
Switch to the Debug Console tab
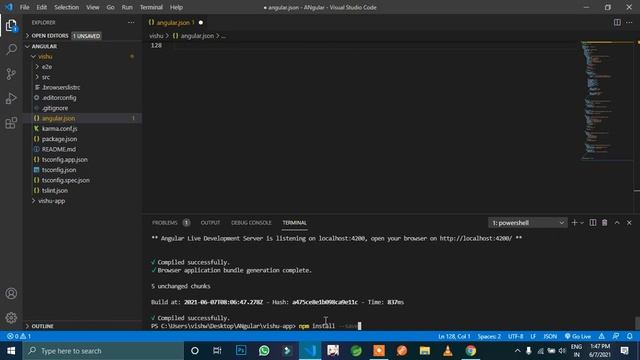tap(251, 222)
